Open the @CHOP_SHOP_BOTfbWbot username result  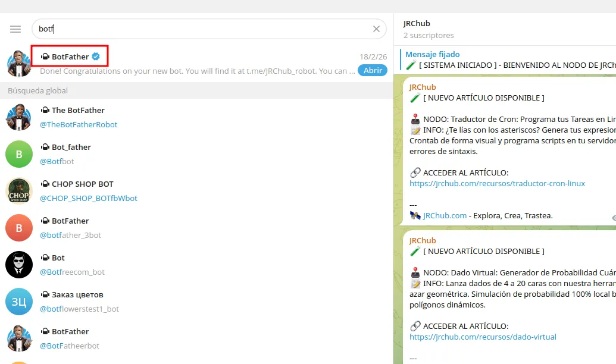89,198
